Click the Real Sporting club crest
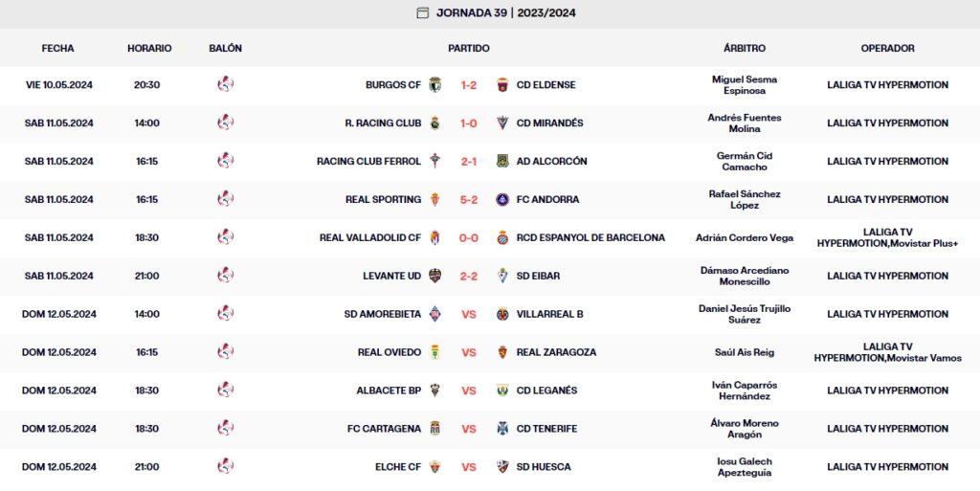980x491 pixels. [434, 199]
